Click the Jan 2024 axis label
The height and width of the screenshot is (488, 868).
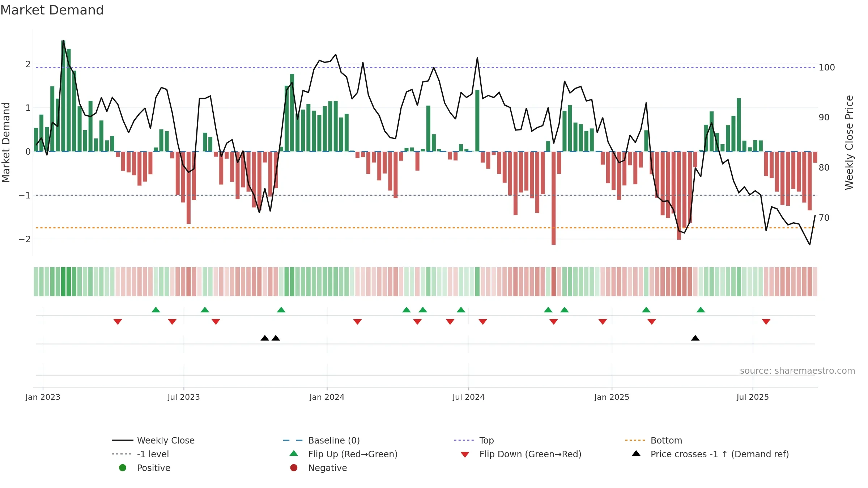pos(327,397)
